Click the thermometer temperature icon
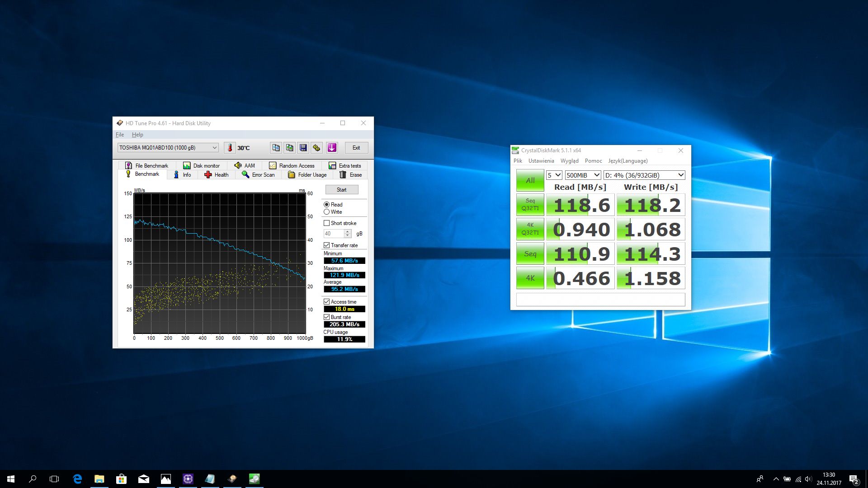This screenshot has height=488, width=868. coord(230,148)
